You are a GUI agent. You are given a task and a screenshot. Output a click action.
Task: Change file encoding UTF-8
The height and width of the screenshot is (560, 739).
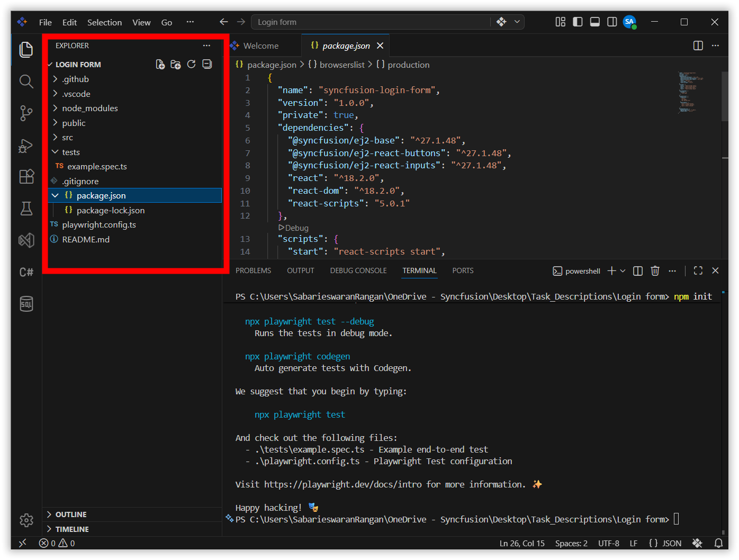click(x=609, y=543)
